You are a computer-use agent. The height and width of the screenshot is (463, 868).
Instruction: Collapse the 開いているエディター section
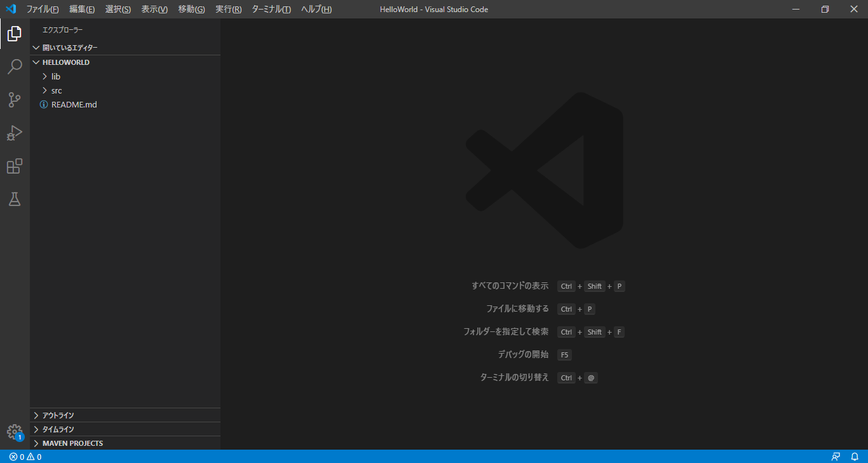125,48
